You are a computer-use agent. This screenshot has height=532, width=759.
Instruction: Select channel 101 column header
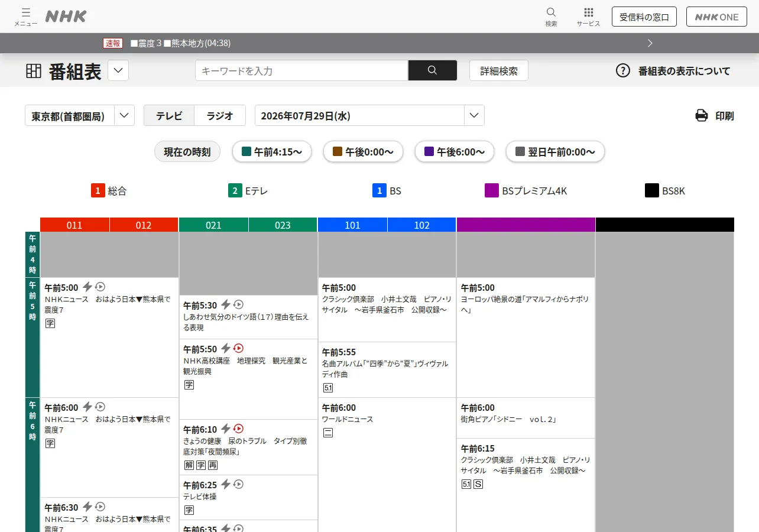[x=352, y=225]
